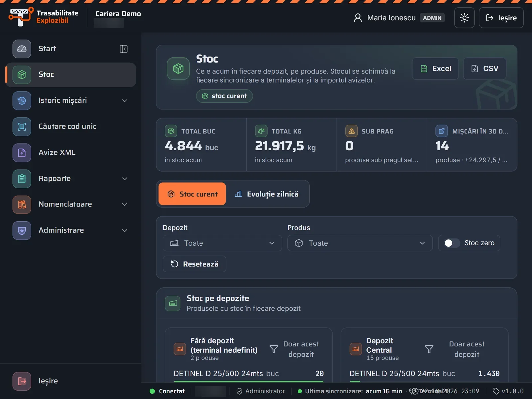Click the Rapoarte clipboard icon
The height and width of the screenshot is (399, 532).
[22, 178]
